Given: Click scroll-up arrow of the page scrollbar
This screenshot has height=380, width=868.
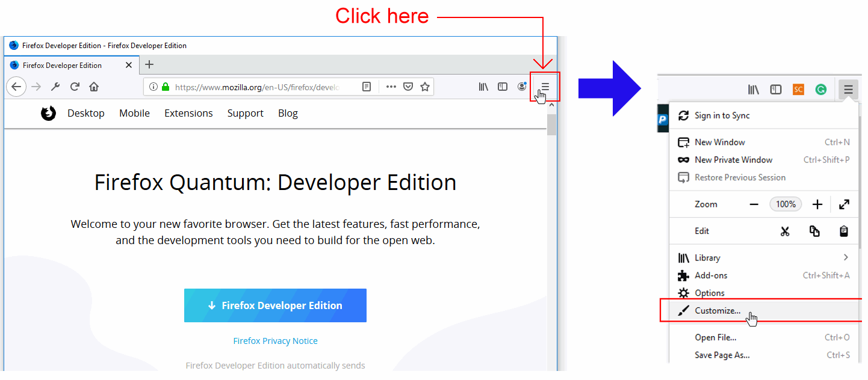Looking at the screenshot, I should tap(552, 106).
